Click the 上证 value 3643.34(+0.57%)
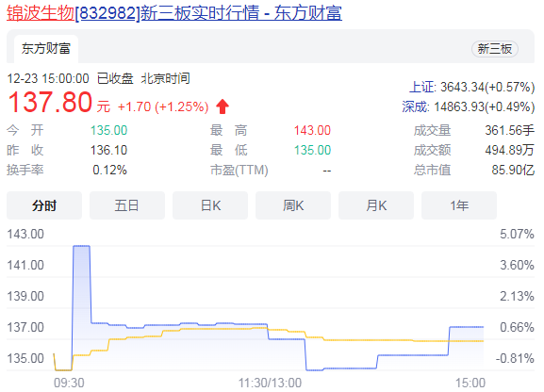544x392 pixels. tap(487, 87)
